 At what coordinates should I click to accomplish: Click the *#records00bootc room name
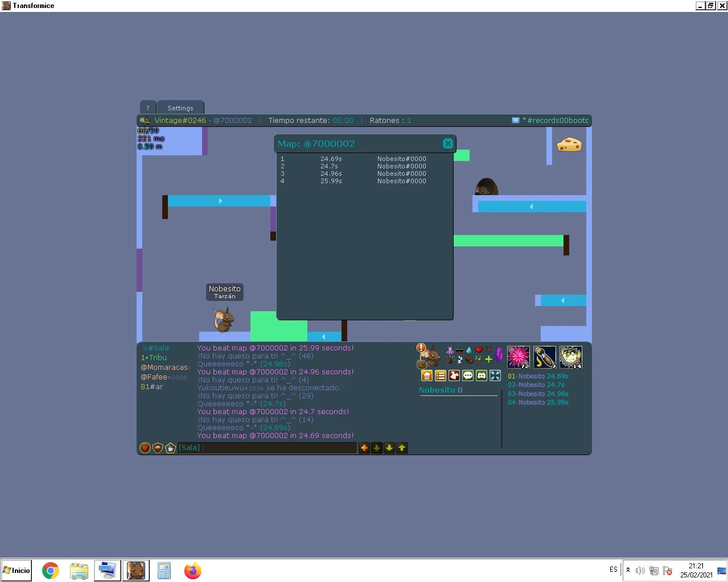click(556, 121)
